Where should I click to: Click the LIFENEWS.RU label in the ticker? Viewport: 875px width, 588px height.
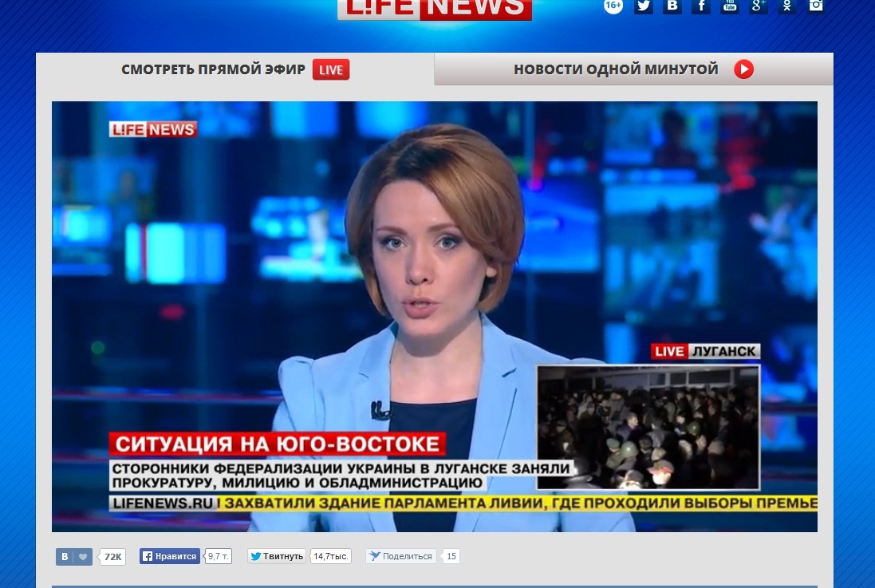click(163, 503)
